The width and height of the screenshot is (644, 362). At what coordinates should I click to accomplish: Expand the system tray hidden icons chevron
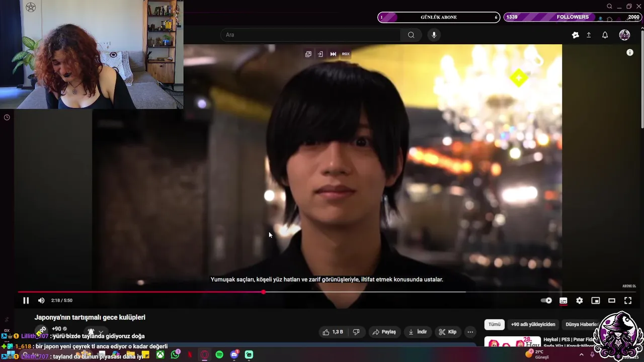pyautogui.click(x=581, y=354)
